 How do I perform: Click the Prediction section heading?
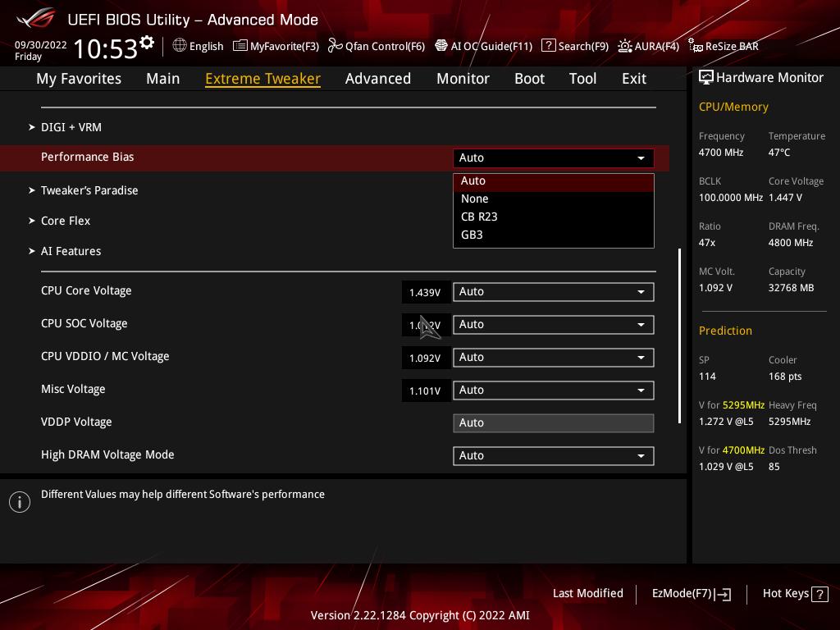point(725,331)
